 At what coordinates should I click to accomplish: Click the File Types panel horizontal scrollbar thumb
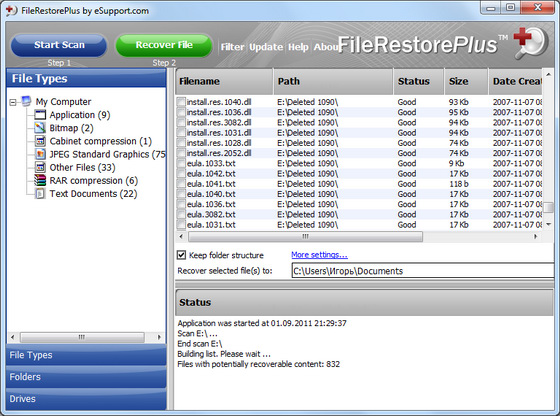(x=82, y=337)
